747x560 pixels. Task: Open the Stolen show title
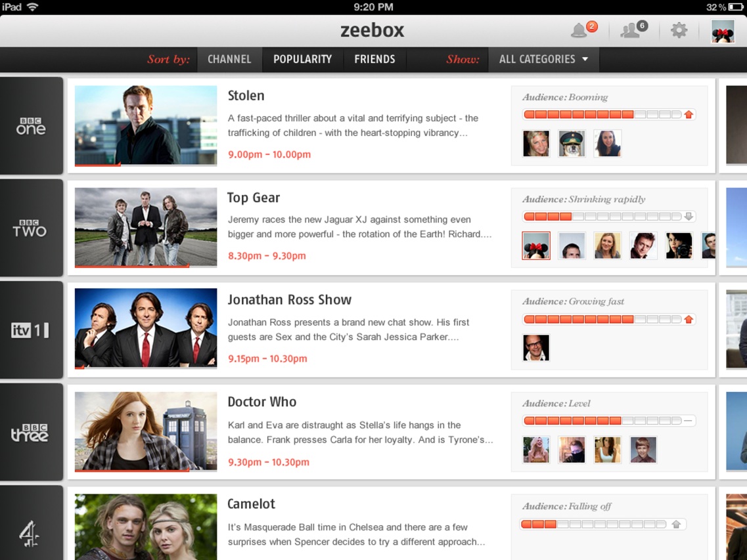[x=246, y=96]
